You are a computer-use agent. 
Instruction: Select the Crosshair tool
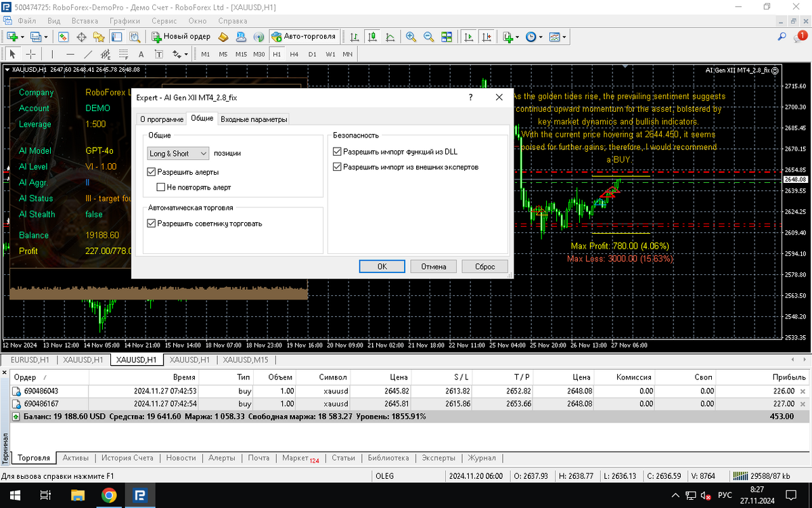point(30,54)
